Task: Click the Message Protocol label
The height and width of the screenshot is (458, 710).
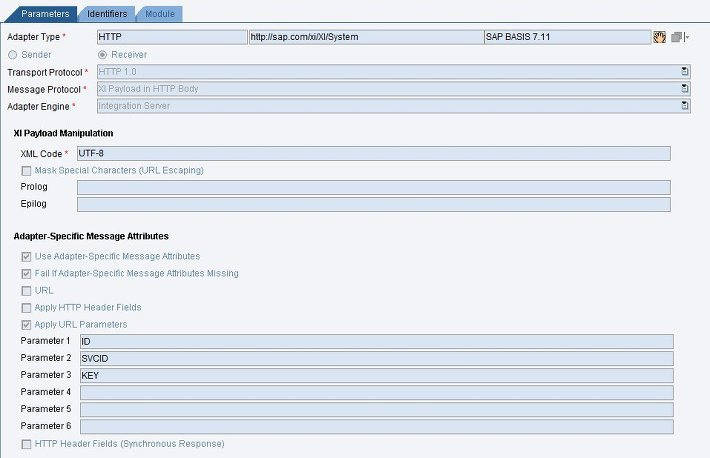Action: point(44,90)
